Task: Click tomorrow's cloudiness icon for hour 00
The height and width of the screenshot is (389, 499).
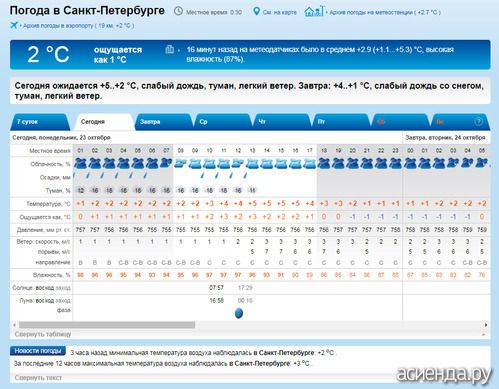Action: [410, 163]
